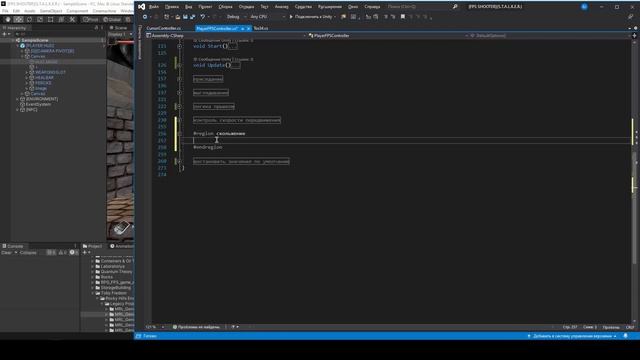This screenshot has height=360, width=640.
Task: Switch to the CursorController.cs tab
Action: click(164, 29)
